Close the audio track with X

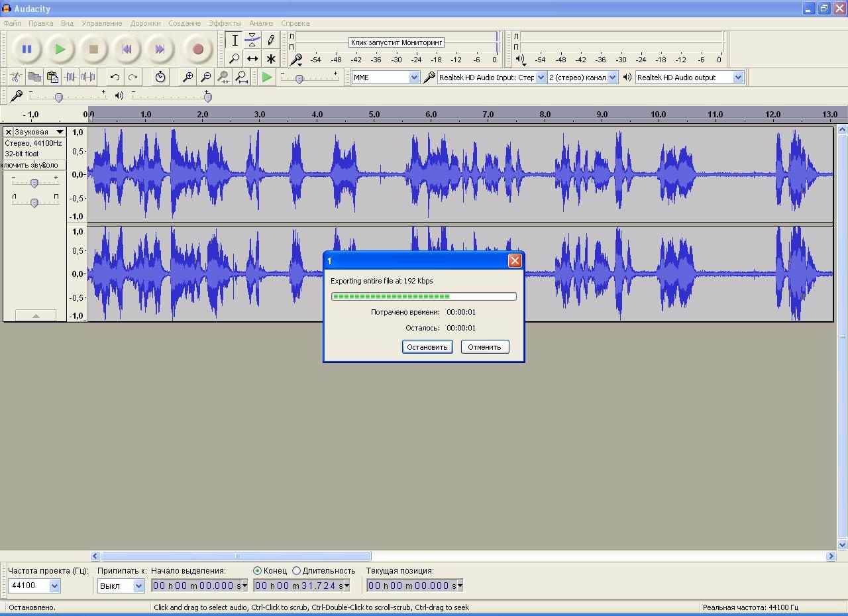(9, 132)
